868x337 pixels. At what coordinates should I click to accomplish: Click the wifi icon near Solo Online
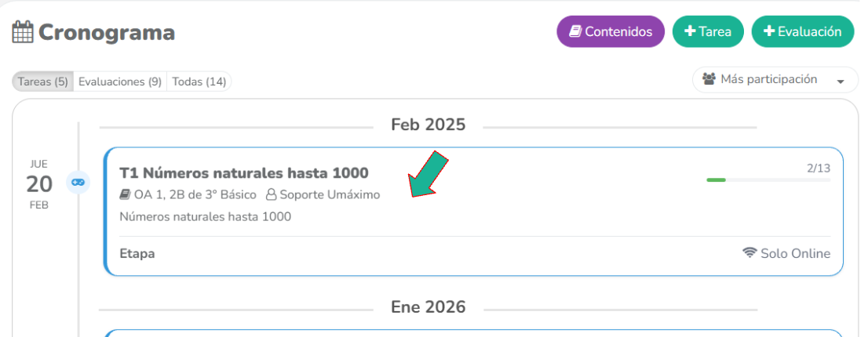click(x=749, y=253)
